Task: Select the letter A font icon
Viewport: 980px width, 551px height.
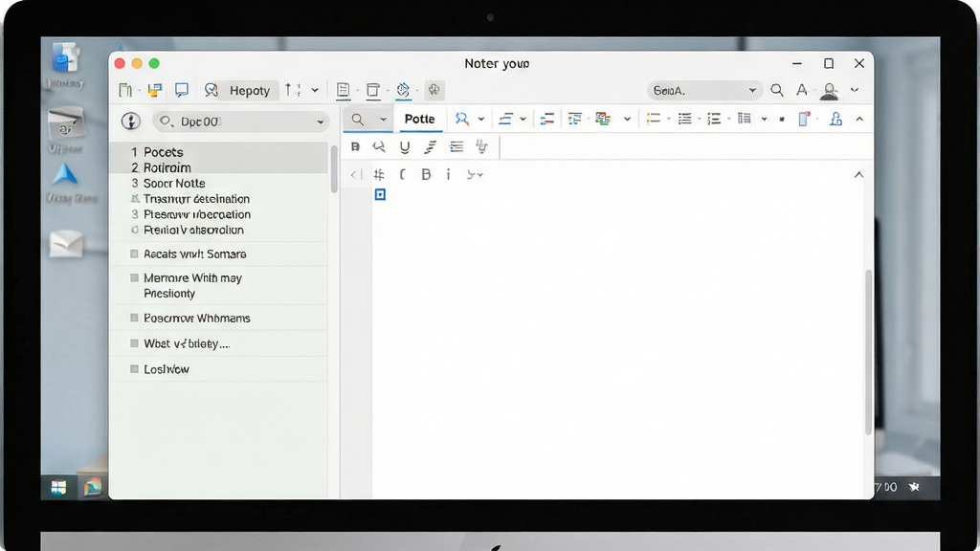Action: click(802, 91)
